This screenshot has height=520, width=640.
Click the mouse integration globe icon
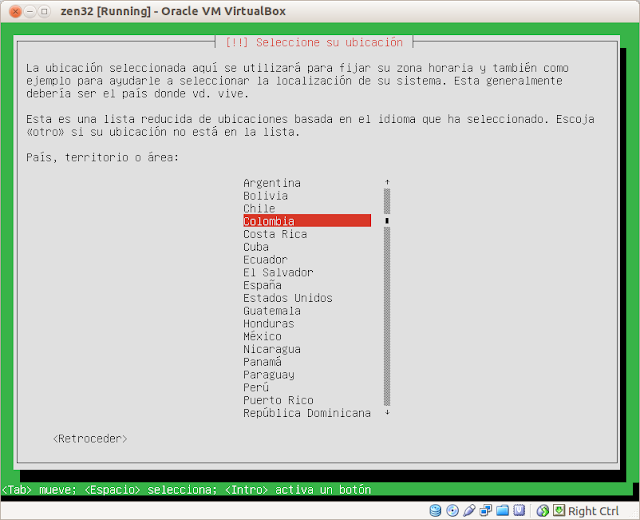point(542,510)
